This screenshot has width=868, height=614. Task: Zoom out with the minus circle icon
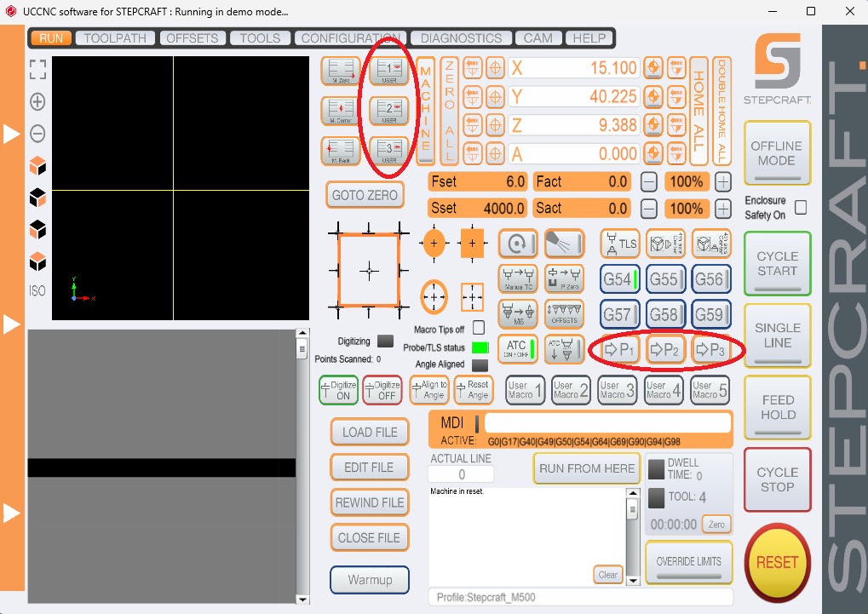tap(37, 134)
